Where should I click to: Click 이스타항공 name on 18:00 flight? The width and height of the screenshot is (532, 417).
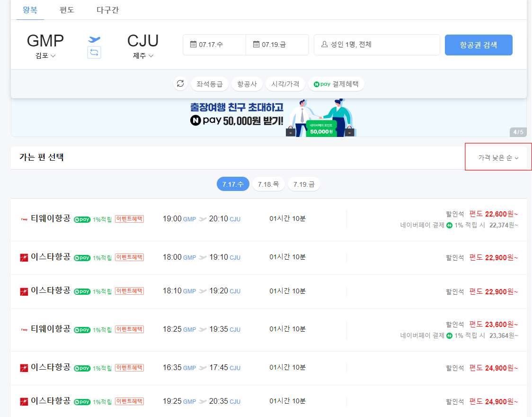pos(51,257)
